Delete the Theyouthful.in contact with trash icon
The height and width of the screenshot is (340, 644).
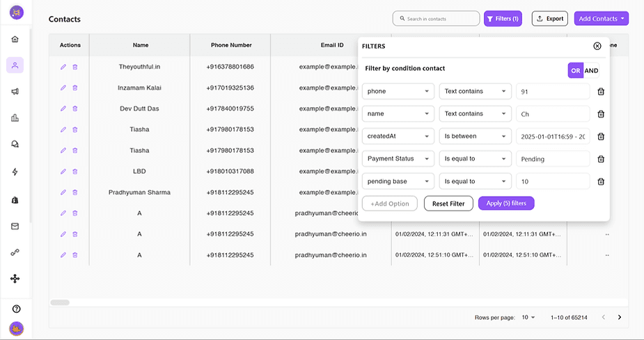(74, 67)
